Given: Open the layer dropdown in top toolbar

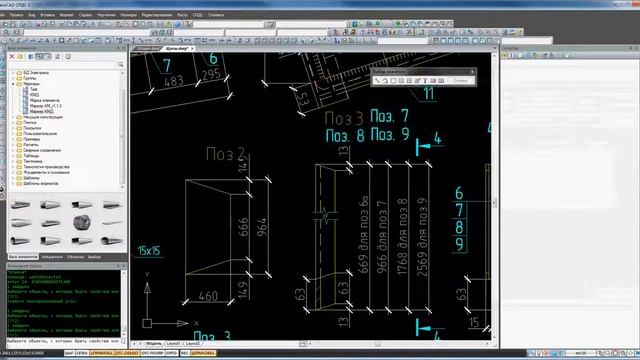Looking at the screenshot, I should [229, 24].
